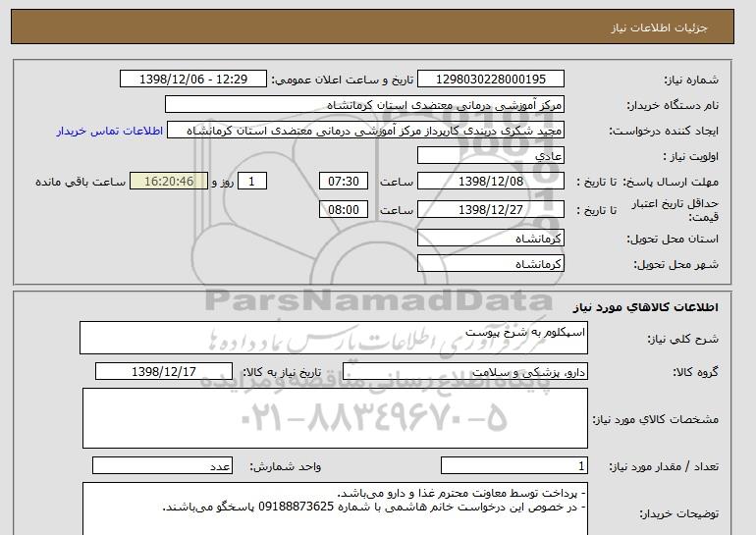Click the label شهر محل تحویل

click(675, 265)
